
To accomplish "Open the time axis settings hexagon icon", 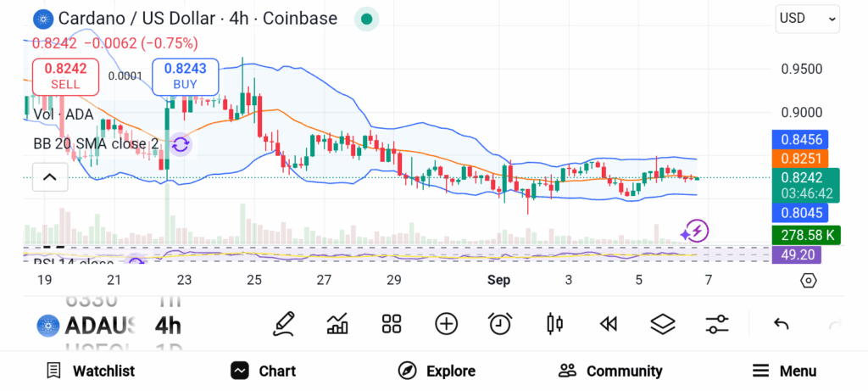I will tap(808, 280).
